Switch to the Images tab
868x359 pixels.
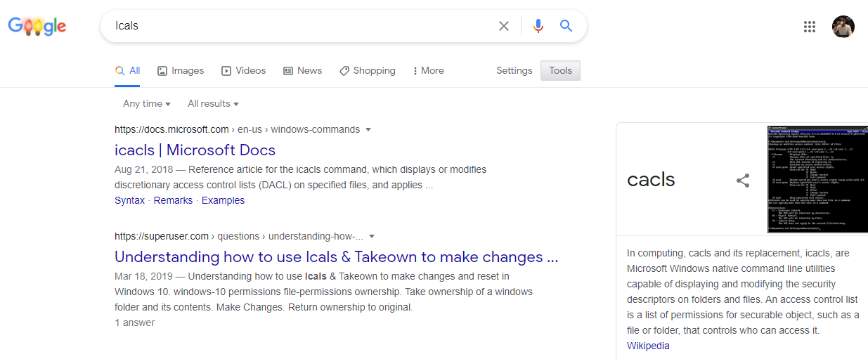click(x=181, y=70)
